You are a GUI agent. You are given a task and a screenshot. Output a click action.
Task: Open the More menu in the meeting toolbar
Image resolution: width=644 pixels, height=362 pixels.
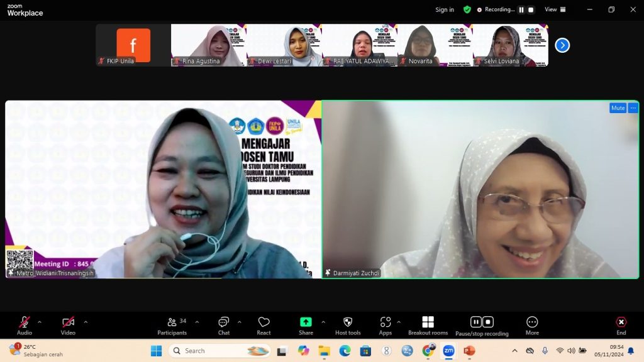[x=532, y=326]
